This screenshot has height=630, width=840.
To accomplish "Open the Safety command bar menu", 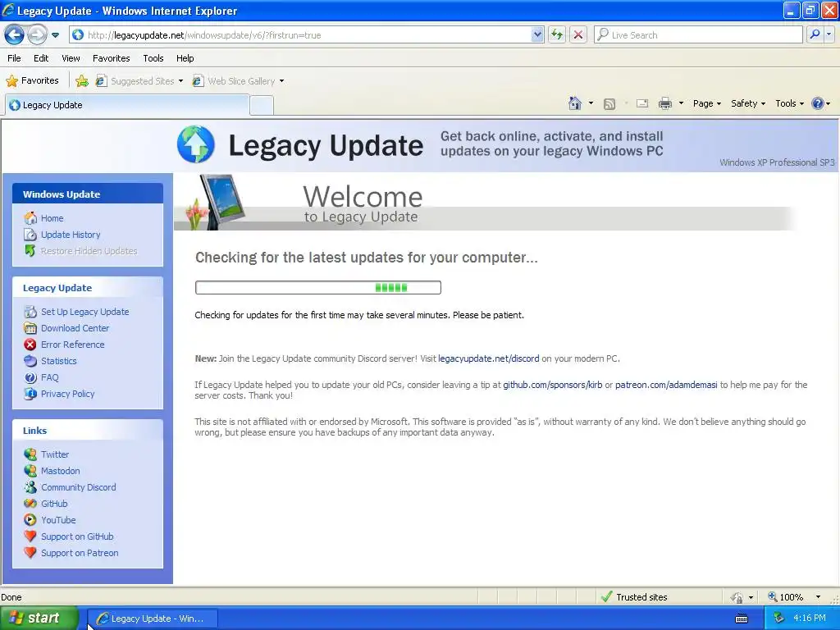I will 748,103.
